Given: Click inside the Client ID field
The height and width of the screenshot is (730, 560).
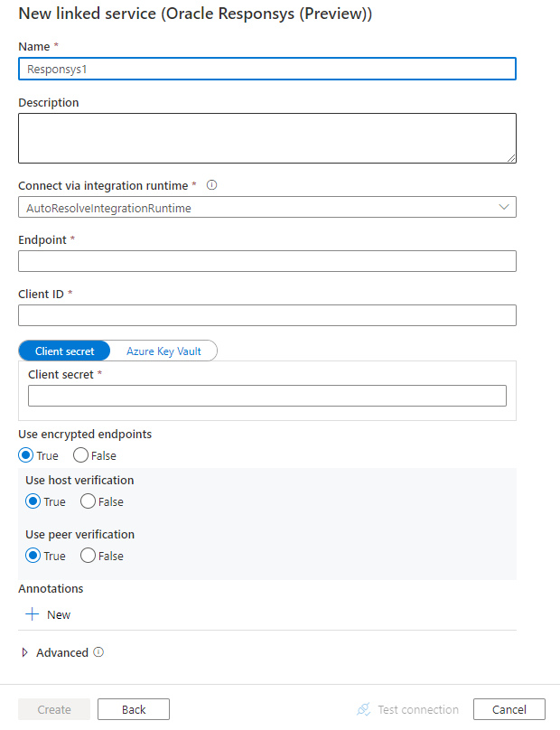Looking at the screenshot, I should click(x=267, y=315).
